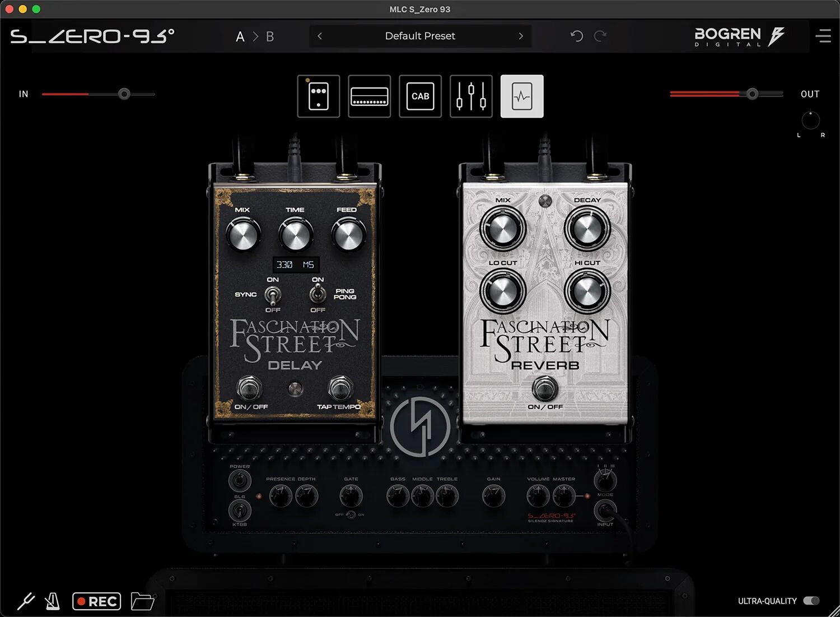Open the Default Preset list

419,36
